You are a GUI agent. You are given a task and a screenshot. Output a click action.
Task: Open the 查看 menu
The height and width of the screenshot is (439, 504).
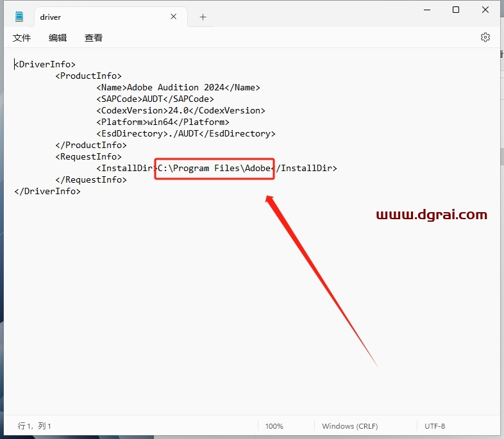point(94,38)
